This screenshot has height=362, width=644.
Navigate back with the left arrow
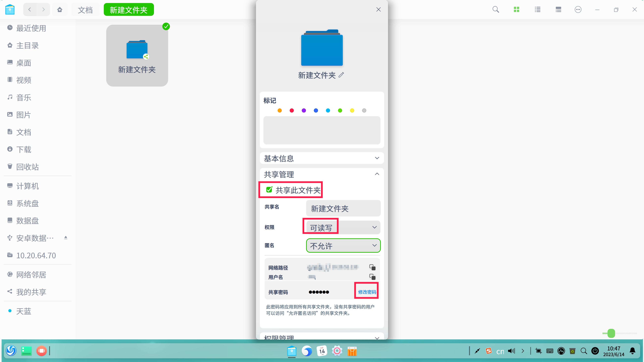coord(30,10)
